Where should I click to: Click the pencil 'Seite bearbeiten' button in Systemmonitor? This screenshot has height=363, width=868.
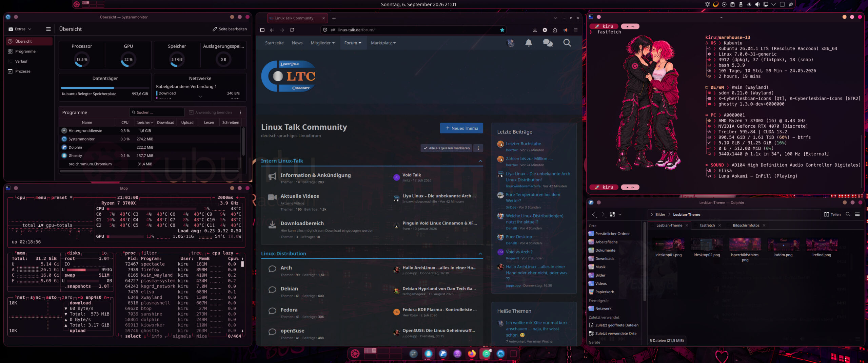[230, 29]
